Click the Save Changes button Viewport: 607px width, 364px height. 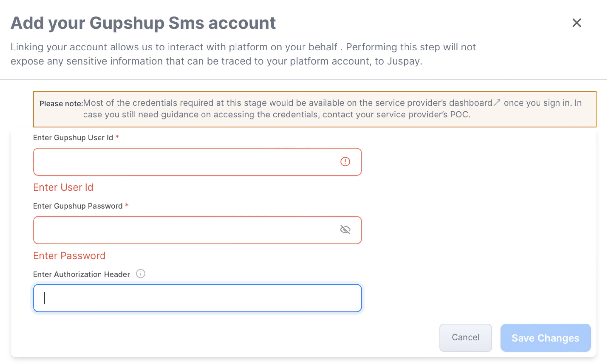[545, 338]
